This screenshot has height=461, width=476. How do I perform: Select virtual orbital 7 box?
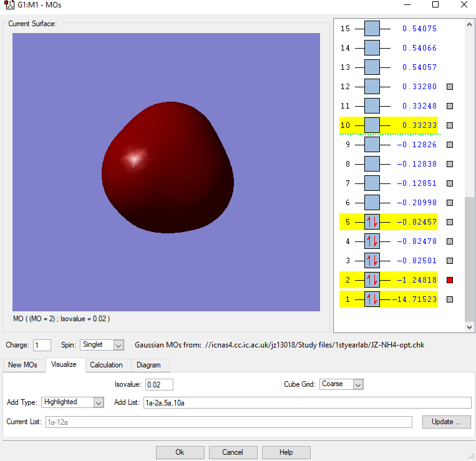coord(372,183)
